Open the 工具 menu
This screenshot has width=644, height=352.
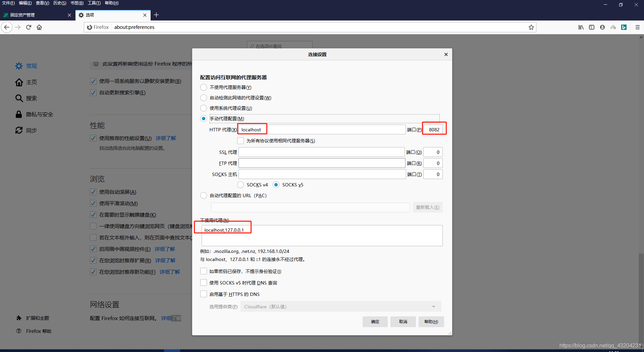[94, 3]
